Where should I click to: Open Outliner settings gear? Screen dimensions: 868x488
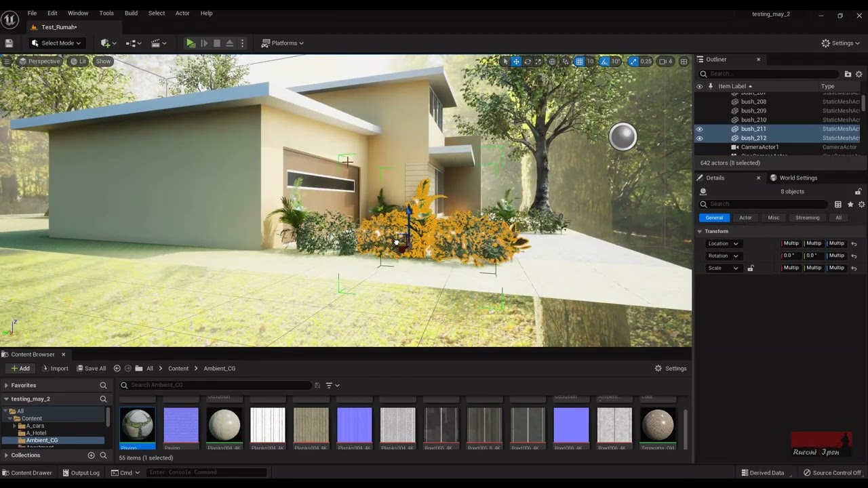click(859, 74)
